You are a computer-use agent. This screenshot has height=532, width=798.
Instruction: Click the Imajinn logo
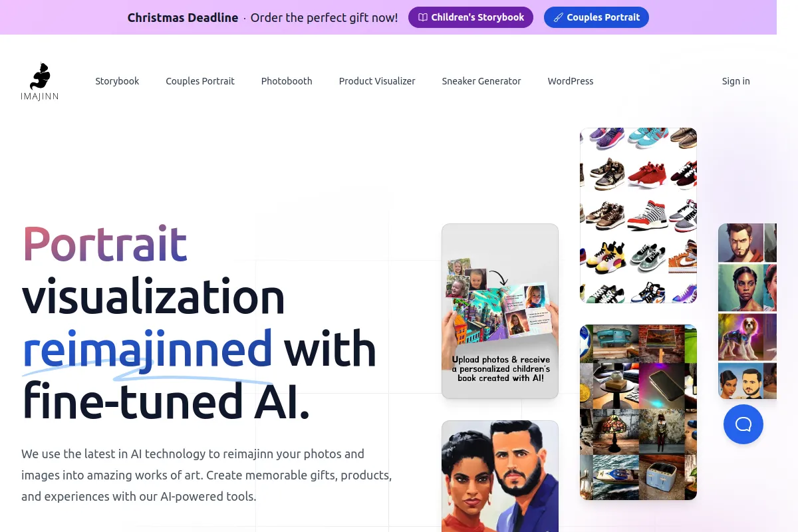click(40, 81)
